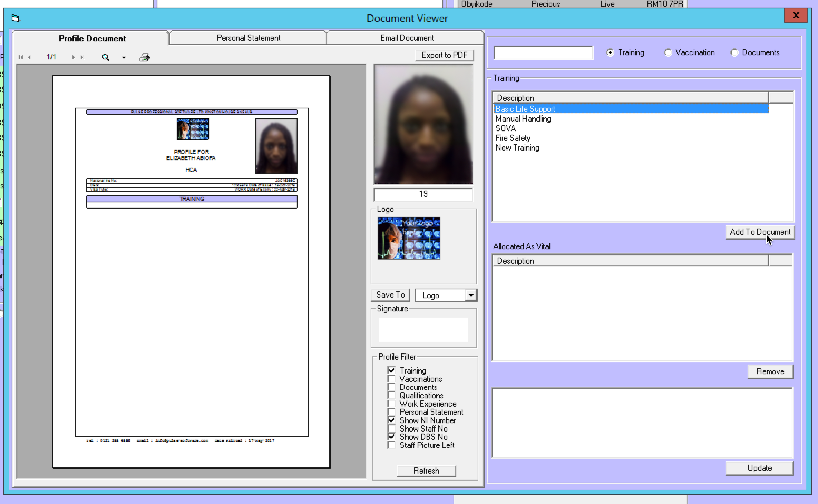The height and width of the screenshot is (504, 818).
Task: Switch to the Personal Statement tab
Action: (248, 38)
